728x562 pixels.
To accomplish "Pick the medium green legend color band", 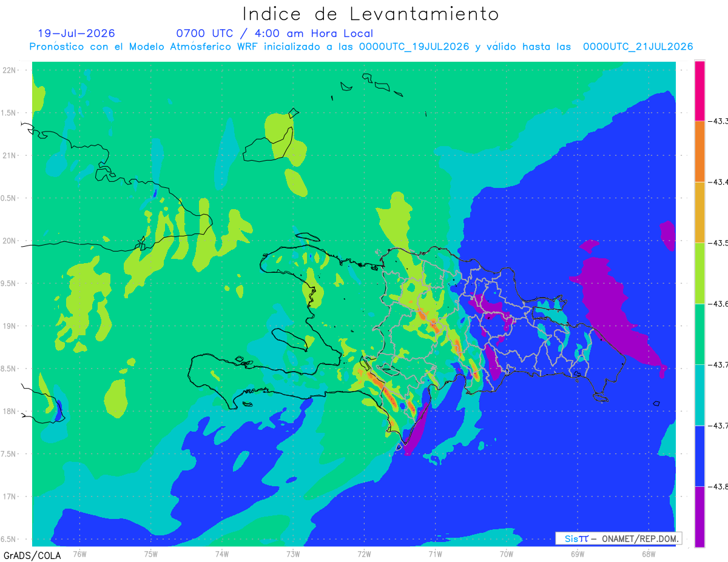I will pos(699,334).
